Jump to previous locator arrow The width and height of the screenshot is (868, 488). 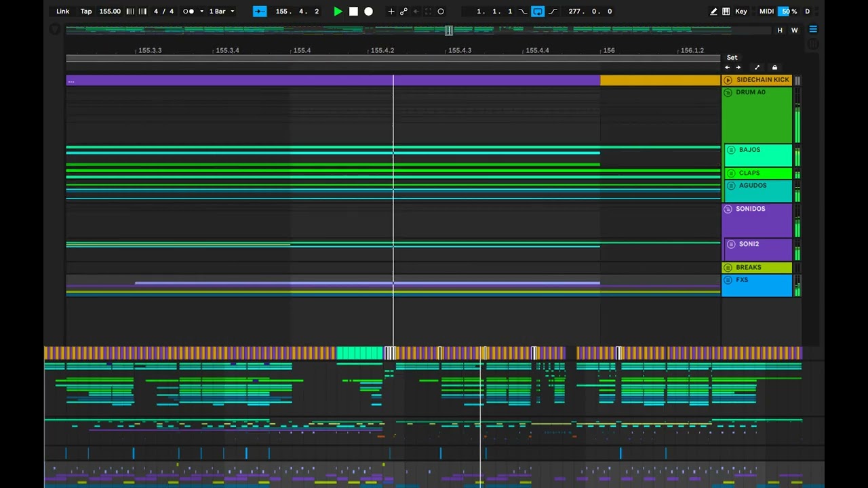(x=727, y=67)
